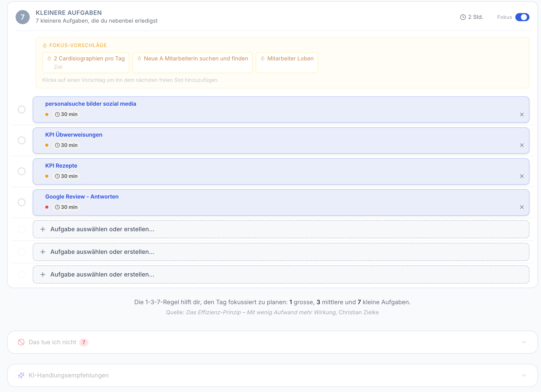The image size is (541, 392).
Task: Open the 'personalsuche bilder sozial media' task title
Action: pos(91,104)
